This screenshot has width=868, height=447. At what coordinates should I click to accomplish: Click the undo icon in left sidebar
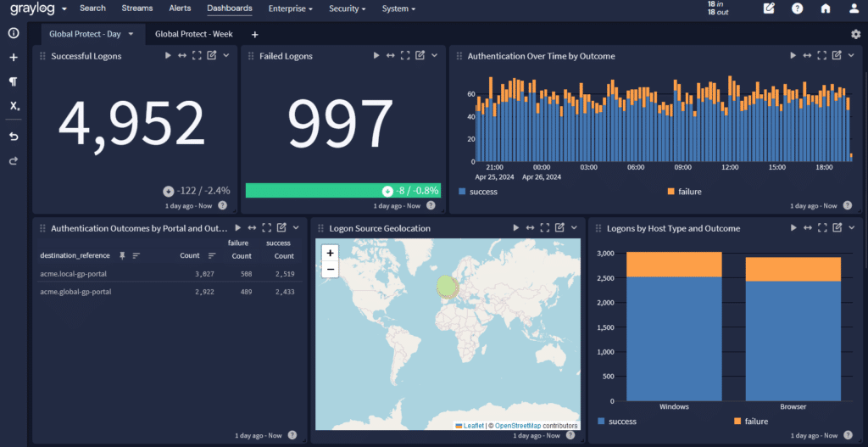14,136
